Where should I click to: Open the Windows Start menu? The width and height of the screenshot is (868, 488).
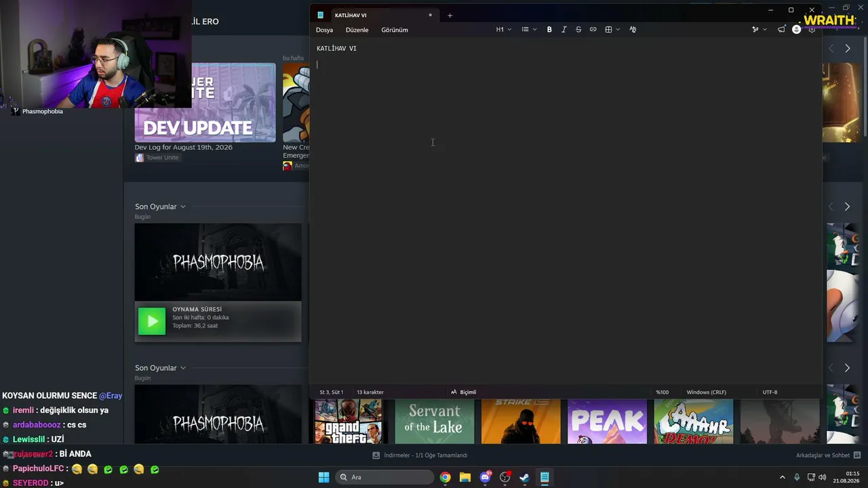pyautogui.click(x=323, y=477)
